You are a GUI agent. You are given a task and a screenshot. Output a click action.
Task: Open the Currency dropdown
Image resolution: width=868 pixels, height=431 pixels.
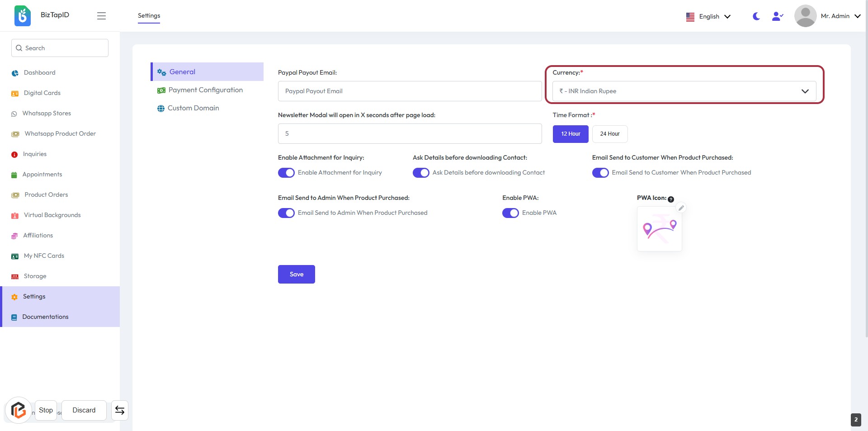coord(684,91)
